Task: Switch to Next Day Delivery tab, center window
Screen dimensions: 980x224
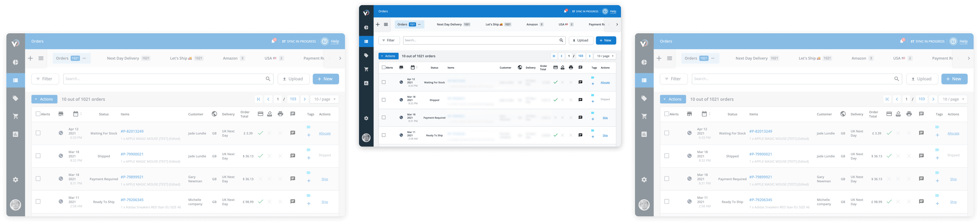Action: [454, 24]
